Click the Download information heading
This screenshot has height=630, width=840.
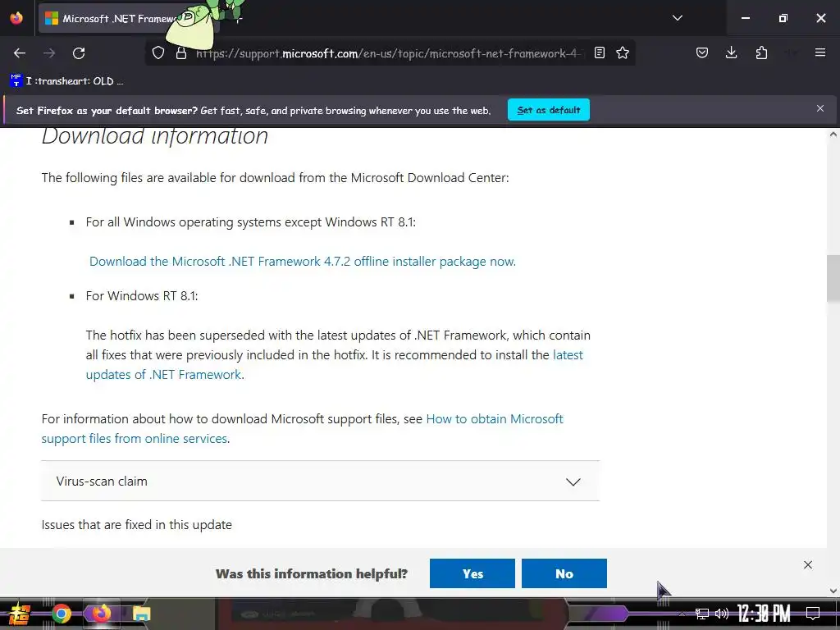tap(155, 136)
